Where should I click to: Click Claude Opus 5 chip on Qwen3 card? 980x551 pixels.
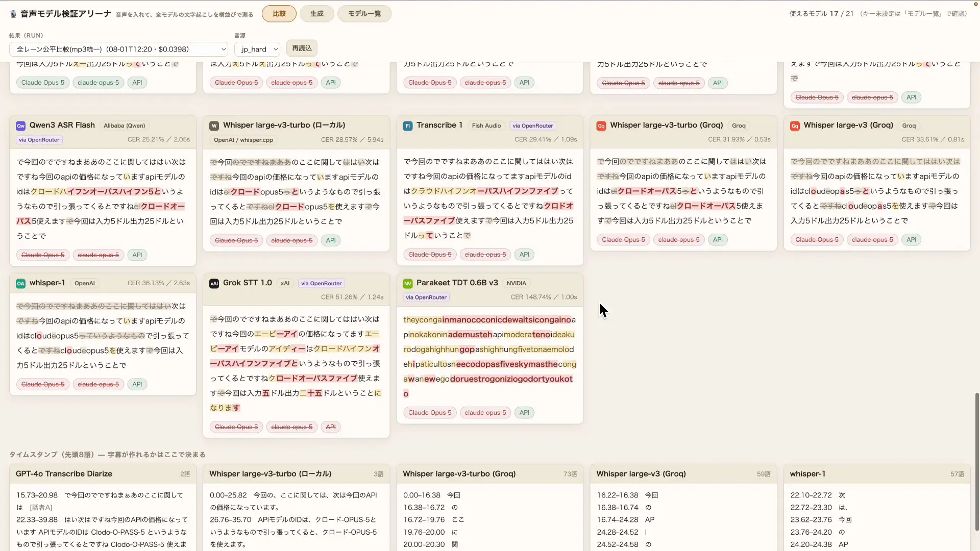(x=43, y=255)
